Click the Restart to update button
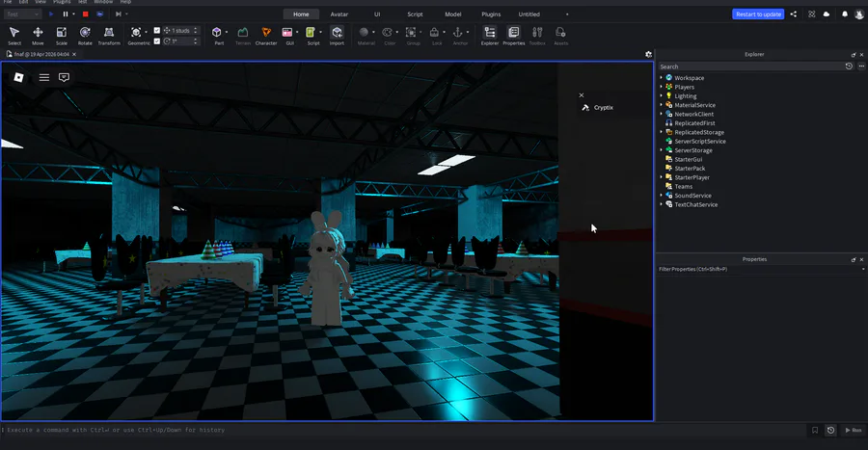Viewport: 868px width, 450px height. pos(758,14)
